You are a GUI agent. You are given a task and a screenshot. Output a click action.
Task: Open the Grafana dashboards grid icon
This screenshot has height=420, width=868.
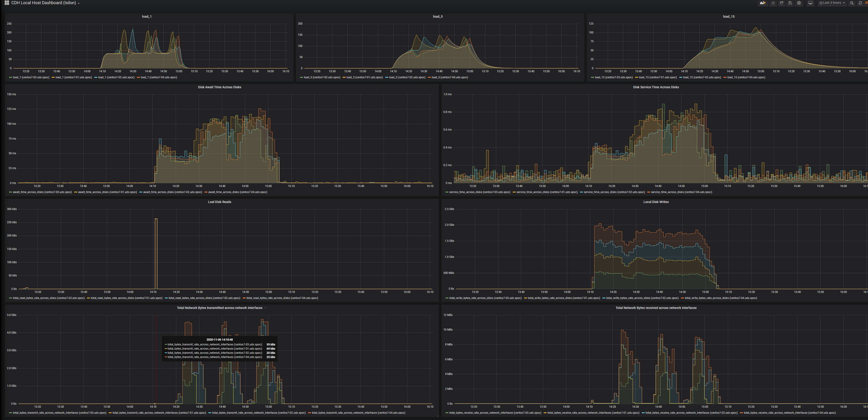coord(7,3)
